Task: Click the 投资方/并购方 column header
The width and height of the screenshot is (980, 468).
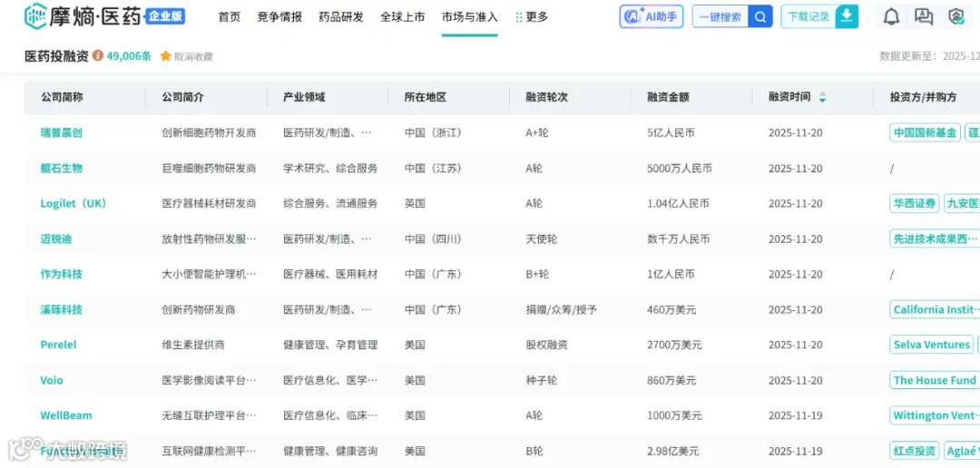Action: 923,97
